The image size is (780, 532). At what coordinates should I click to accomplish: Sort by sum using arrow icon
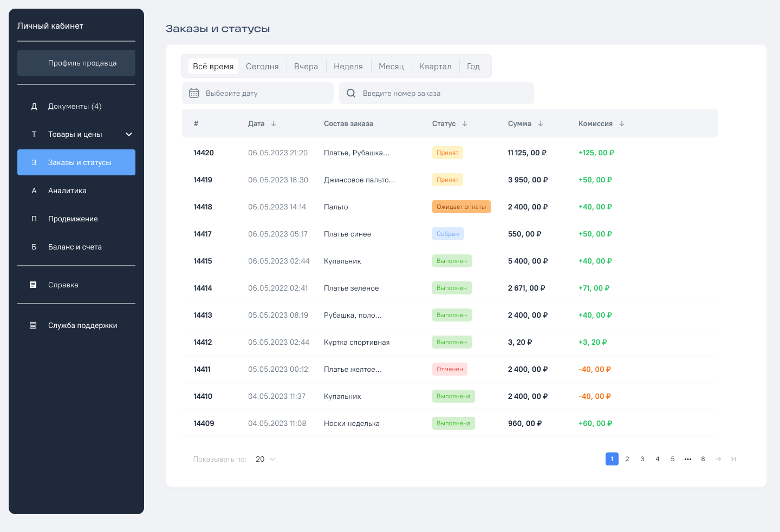click(x=541, y=123)
